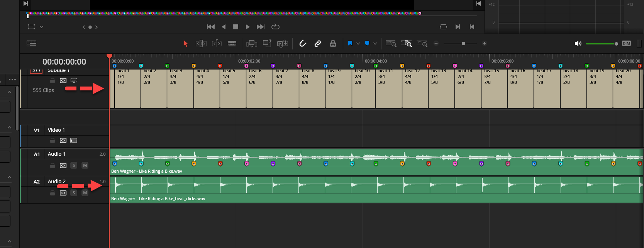Go to last frame of timeline
Viewport: 644px width, 248px height.
[261, 27]
